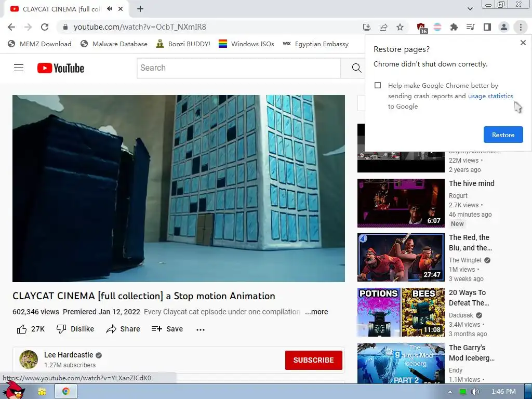
Task: Open the usage statistics link
Action: point(490,96)
